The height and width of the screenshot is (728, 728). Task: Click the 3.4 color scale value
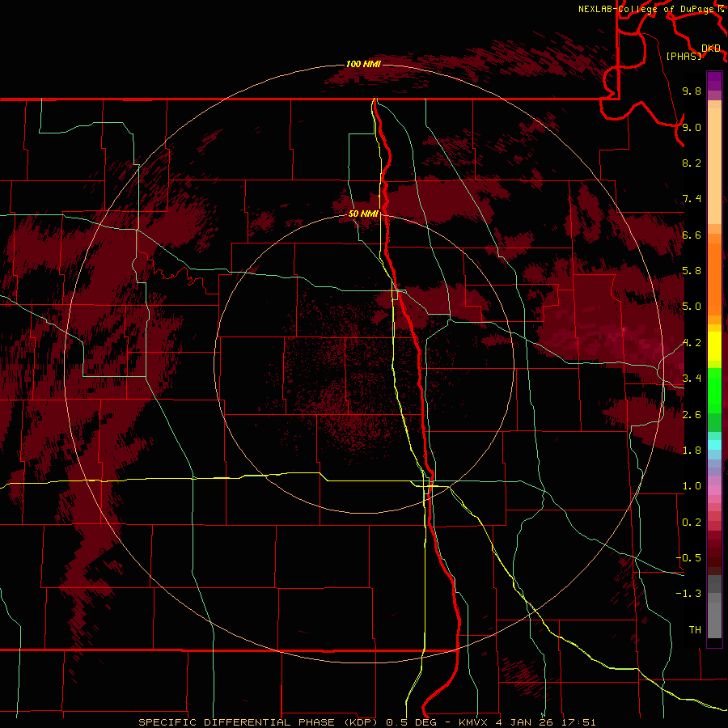tap(692, 379)
